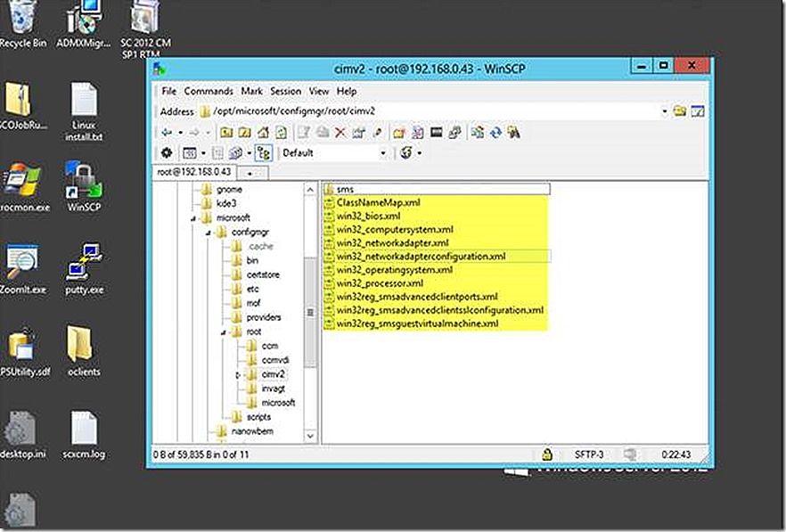Viewport: 786px width, 532px height.
Task: Select ClassNameMap.xml file
Action: [x=379, y=202]
